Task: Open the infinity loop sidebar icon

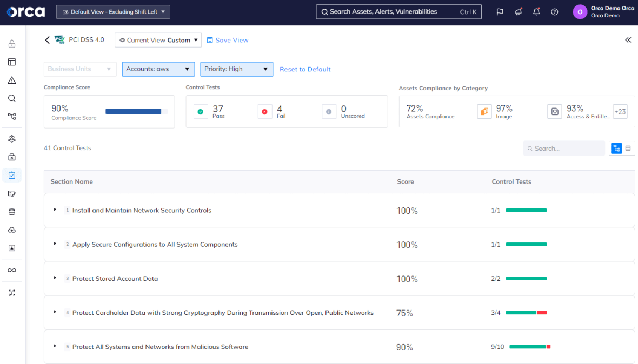Action: point(12,270)
